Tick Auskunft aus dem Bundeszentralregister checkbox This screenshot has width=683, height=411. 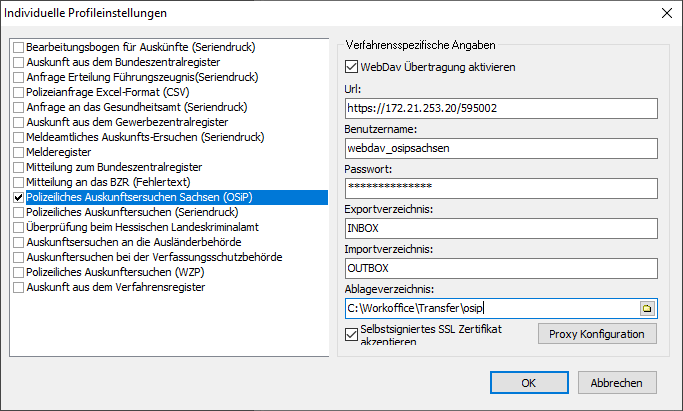click(19, 62)
